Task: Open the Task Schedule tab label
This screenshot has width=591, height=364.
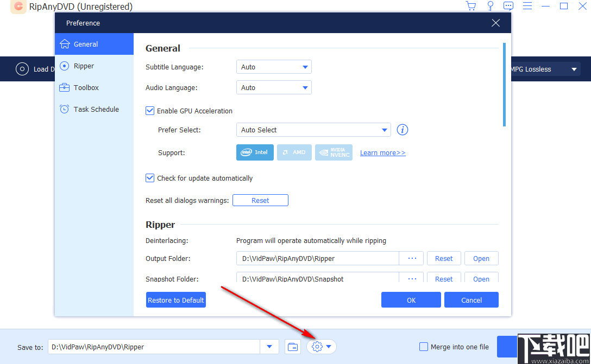Action: (x=96, y=109)
